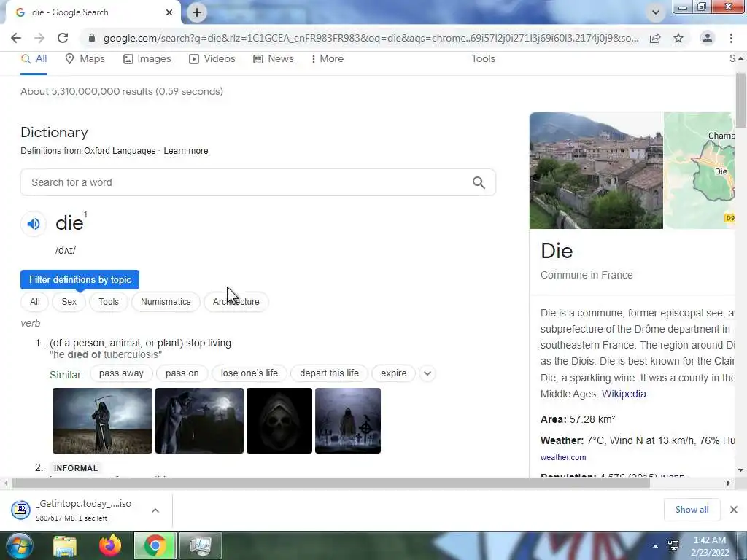Open the hooded skull image
Image resolution: width=747 pixels, height=560 pixels.
279,421
